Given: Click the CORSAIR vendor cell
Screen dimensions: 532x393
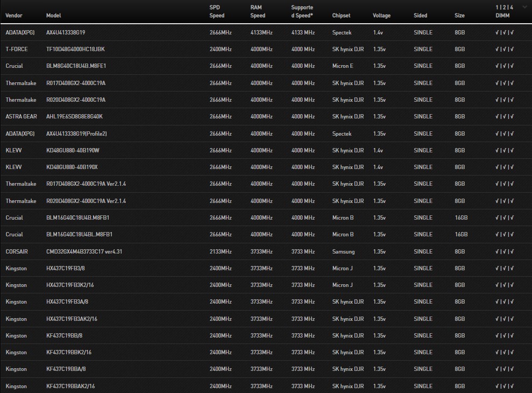Looking at the screenshot, I should tap(17, 252).
